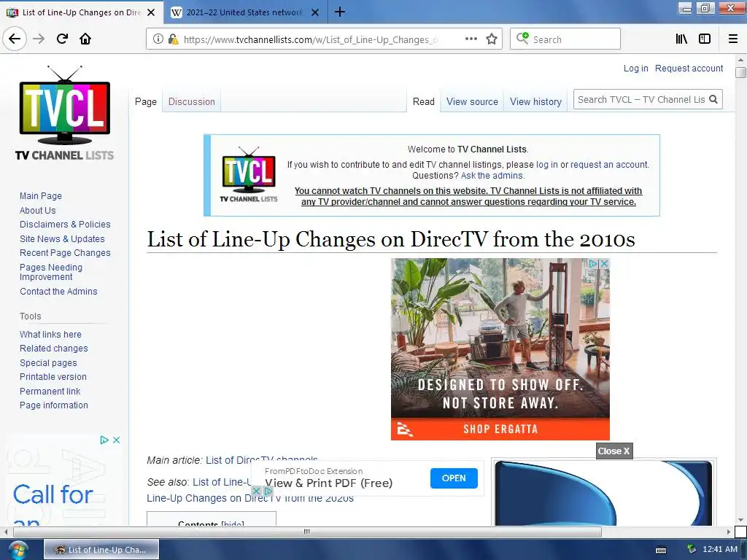The height and width of the screenshot is (560, 747).
Task: Close the FromPDFtoDoc ad with X
Action: 256,491
